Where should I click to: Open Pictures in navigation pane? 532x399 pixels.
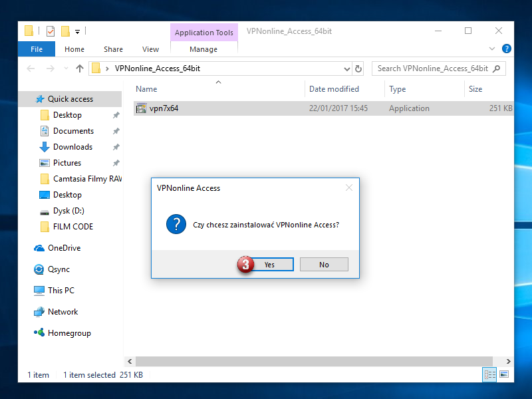pyautogui.click(x=67, y=163)
